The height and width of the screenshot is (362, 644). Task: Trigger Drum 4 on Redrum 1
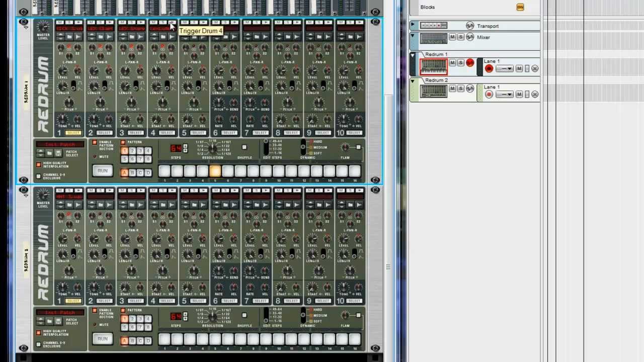click(x=172, y=22)
